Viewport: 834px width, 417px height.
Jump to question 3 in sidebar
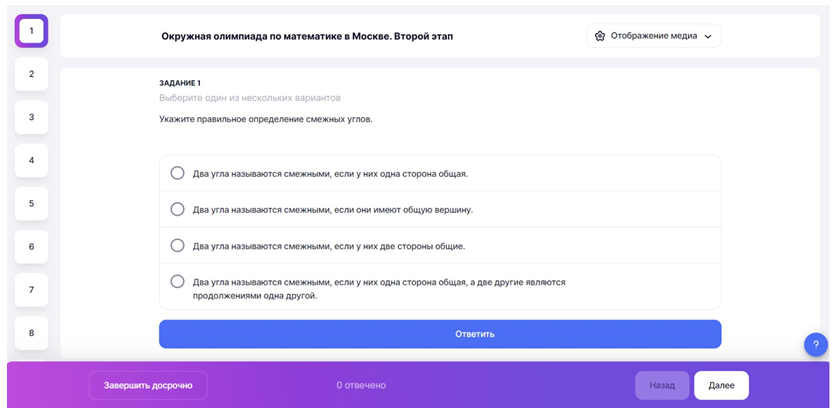(x=31, y=117)
